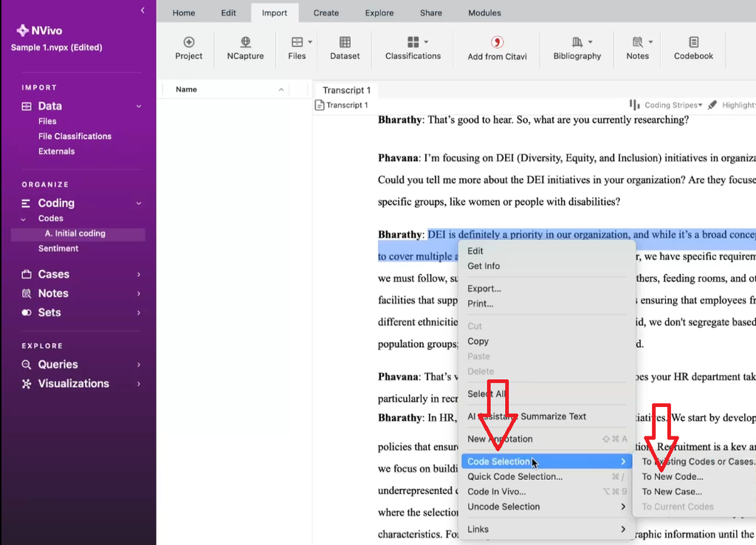Click Add from Citavi icon
The width and height of the screenshot is (756, 545).
point(497,42)
